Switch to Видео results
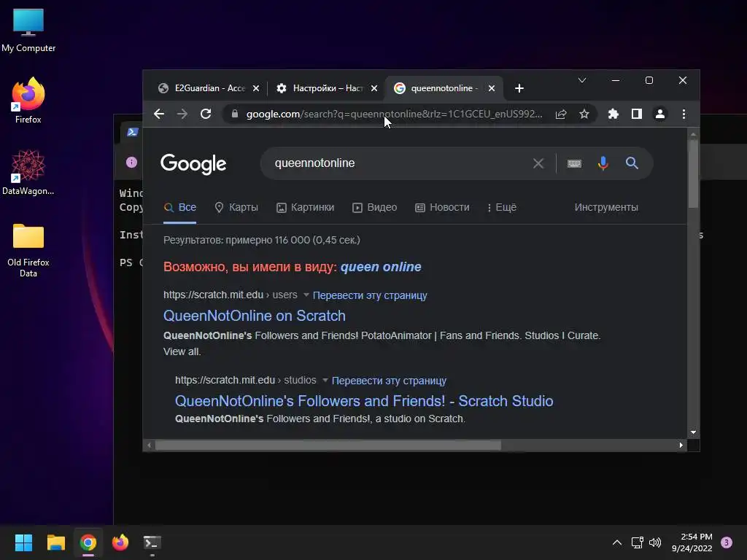This screenshot has height=560, width=747. pos(374,208)
